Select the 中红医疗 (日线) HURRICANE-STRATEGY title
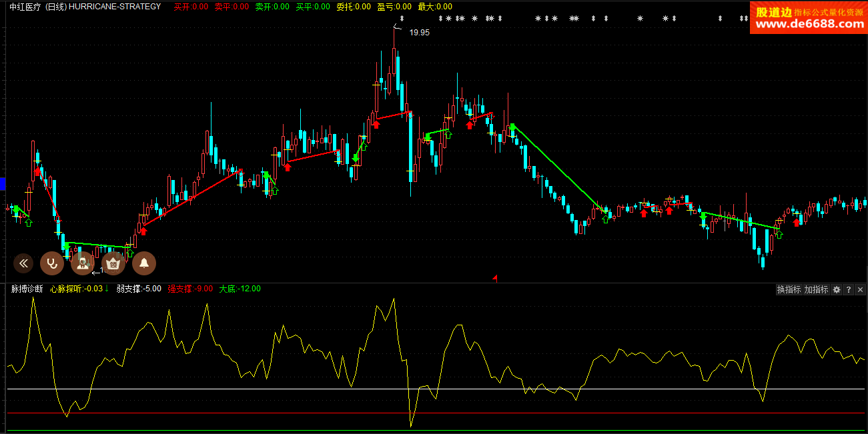The image size is (868, 434). [x=85, y=7]
